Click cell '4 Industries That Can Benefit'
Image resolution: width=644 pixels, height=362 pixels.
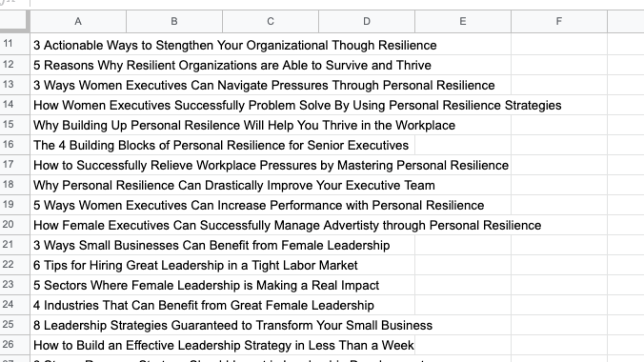click(x=78, y=305)
